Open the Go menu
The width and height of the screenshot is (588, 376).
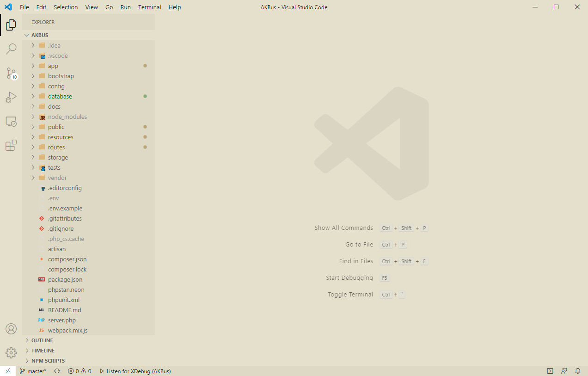(x=109, y=7)
